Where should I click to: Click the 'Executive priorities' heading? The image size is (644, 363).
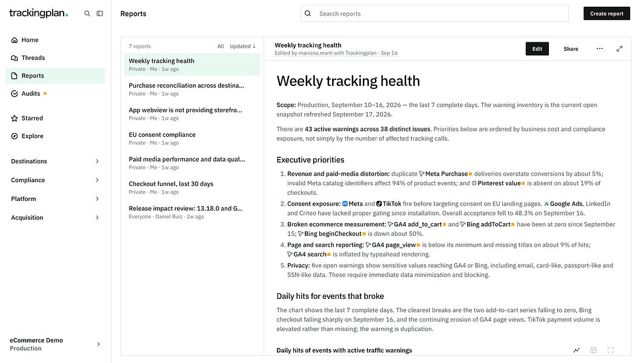coord(311,160)
